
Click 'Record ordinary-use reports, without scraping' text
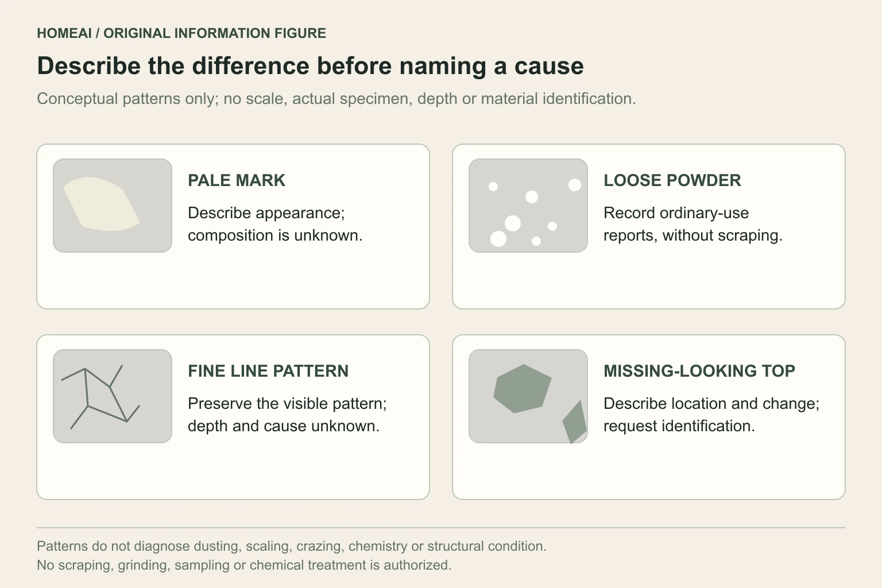point(693,224)
